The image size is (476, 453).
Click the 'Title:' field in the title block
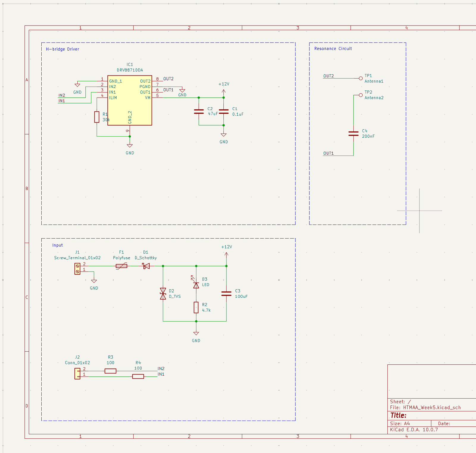398,415
